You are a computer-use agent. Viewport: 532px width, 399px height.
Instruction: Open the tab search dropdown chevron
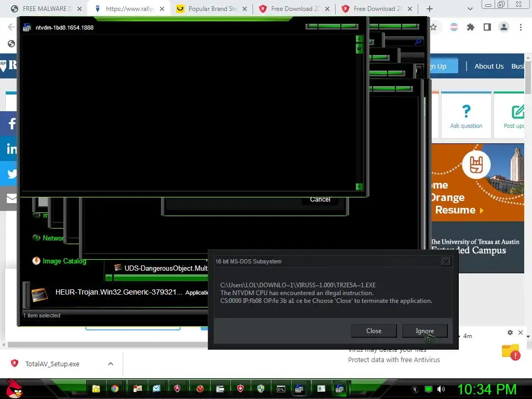click(470, 9)
